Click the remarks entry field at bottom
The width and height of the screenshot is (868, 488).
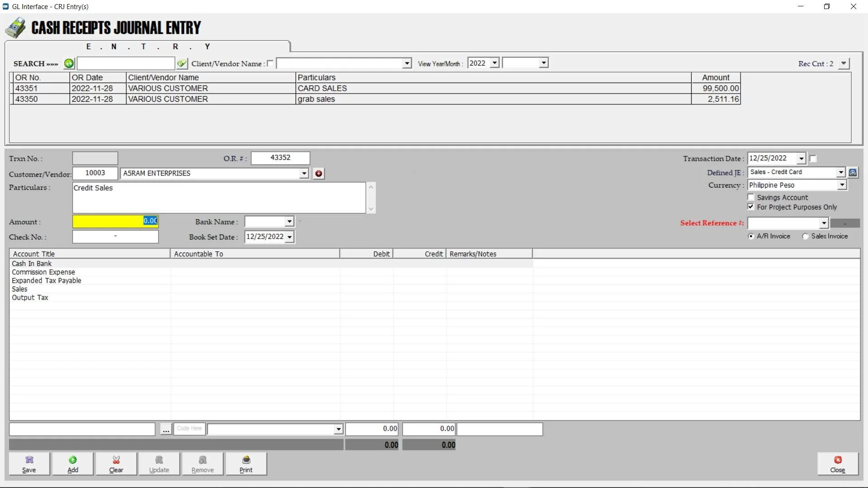[x=500, y=429]
